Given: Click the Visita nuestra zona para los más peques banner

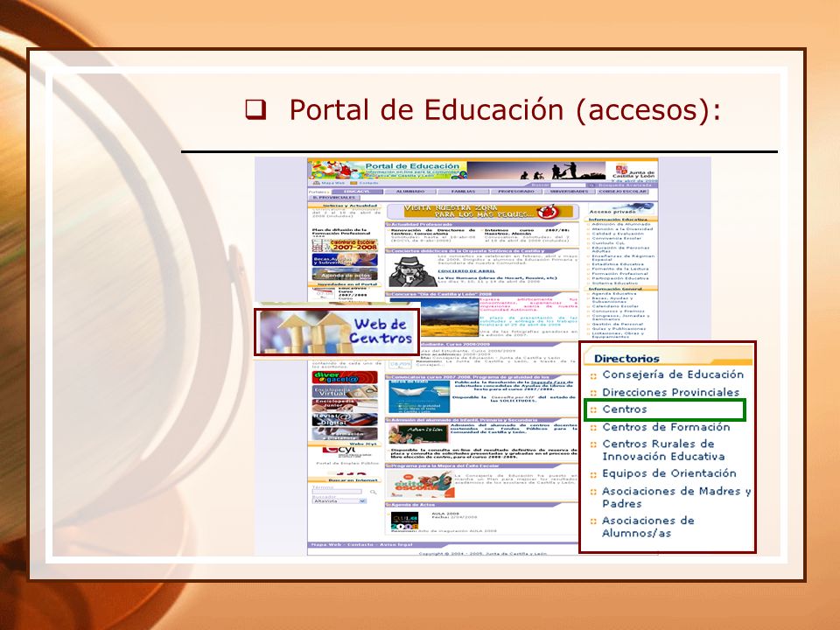Looking at the screenshot, I should coord(481,212).
